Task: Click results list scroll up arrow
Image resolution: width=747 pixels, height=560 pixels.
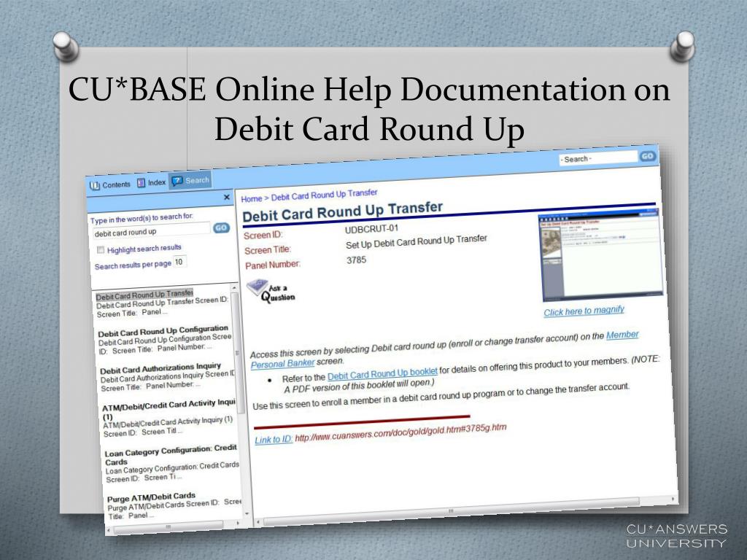Action: pos(234,289)
